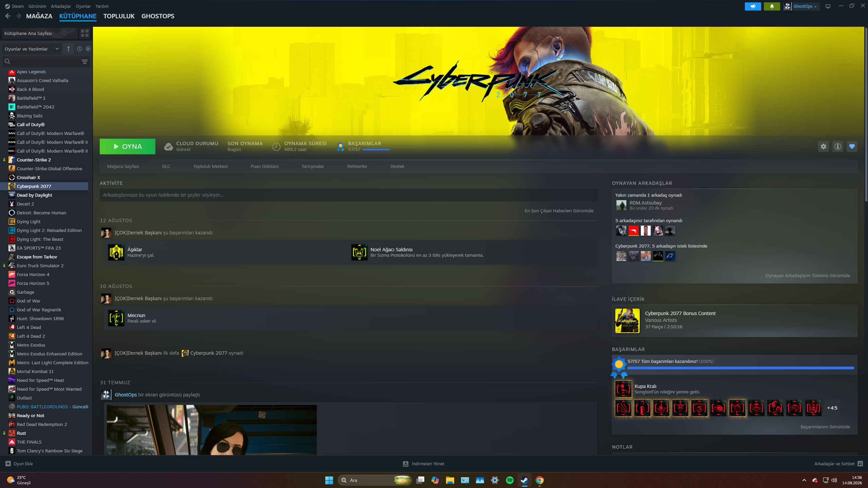868x488 pixels.
Task: Open the announcements megaphone button
Action: (x=753, y=6)
